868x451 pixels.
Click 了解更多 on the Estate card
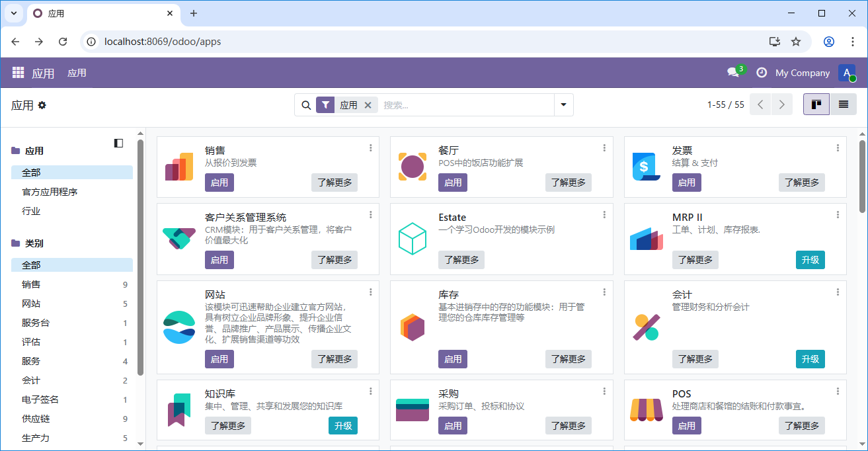pos(461,260)
